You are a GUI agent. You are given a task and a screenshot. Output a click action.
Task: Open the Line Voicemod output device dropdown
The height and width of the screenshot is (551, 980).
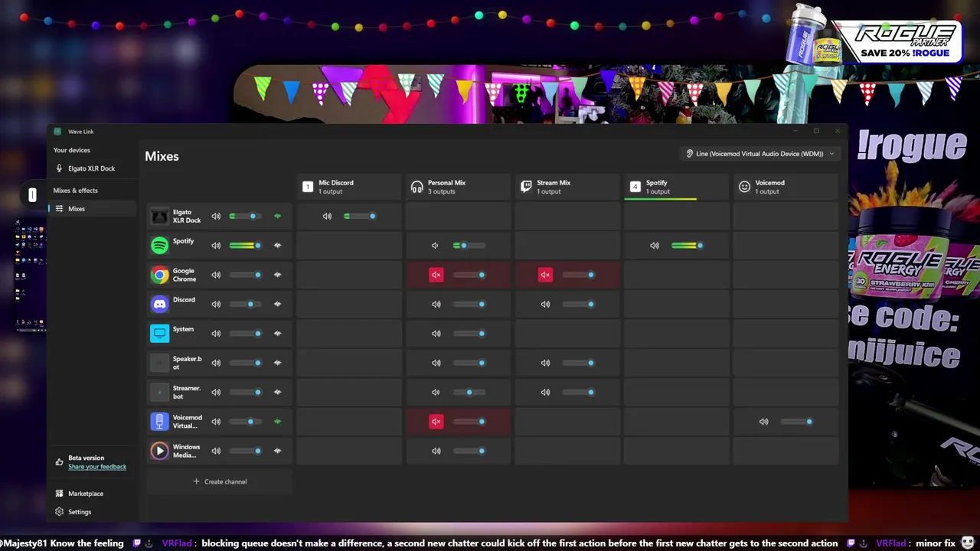pyautogui.click(x=759, y=154)
